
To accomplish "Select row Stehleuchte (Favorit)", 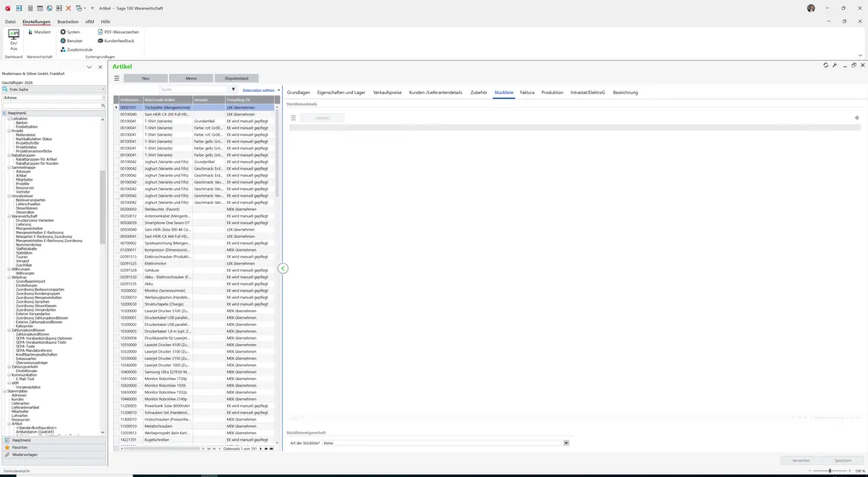I will tap(196, 209).
